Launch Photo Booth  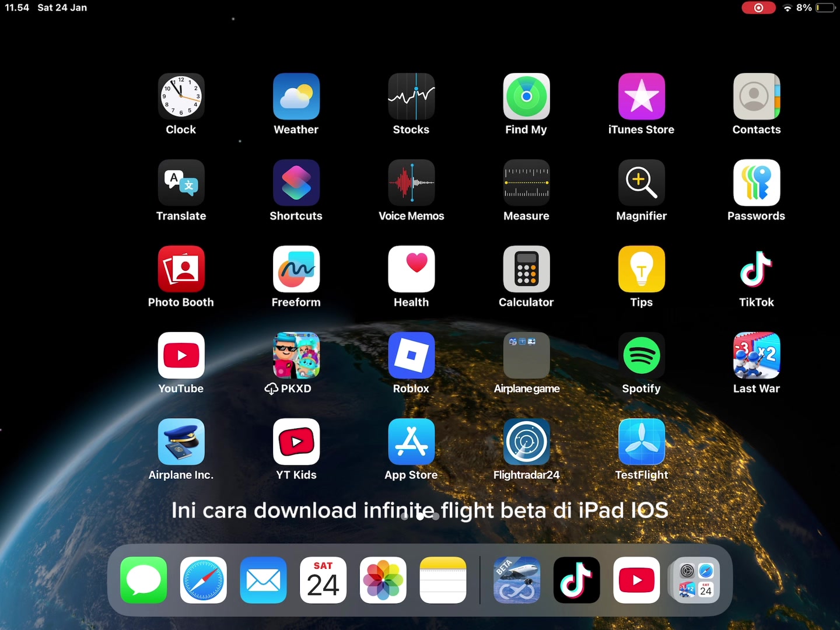pos(181,269)
